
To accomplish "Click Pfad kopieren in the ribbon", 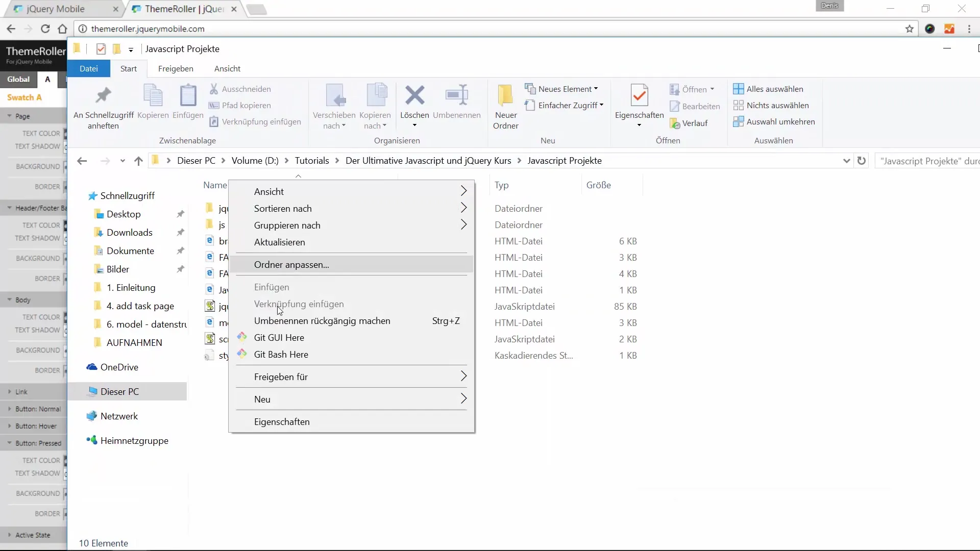I will pos(240,105).
